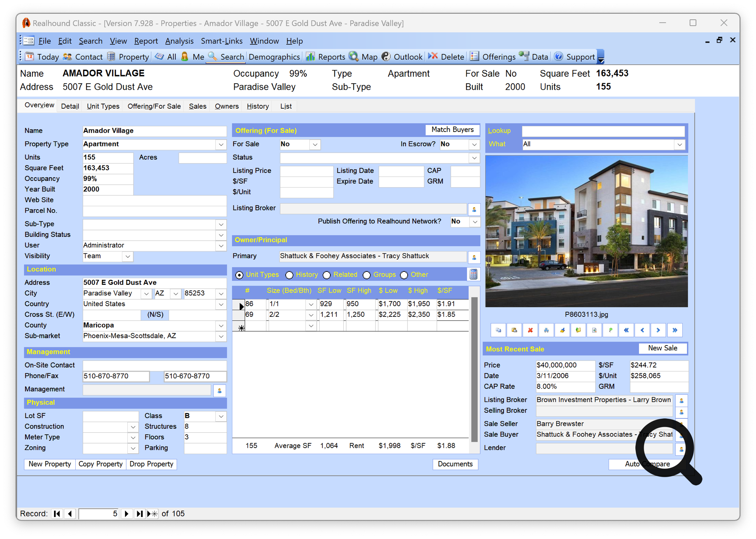Click contact icon next to Selling Broker
756x539 pixels.
682,411
